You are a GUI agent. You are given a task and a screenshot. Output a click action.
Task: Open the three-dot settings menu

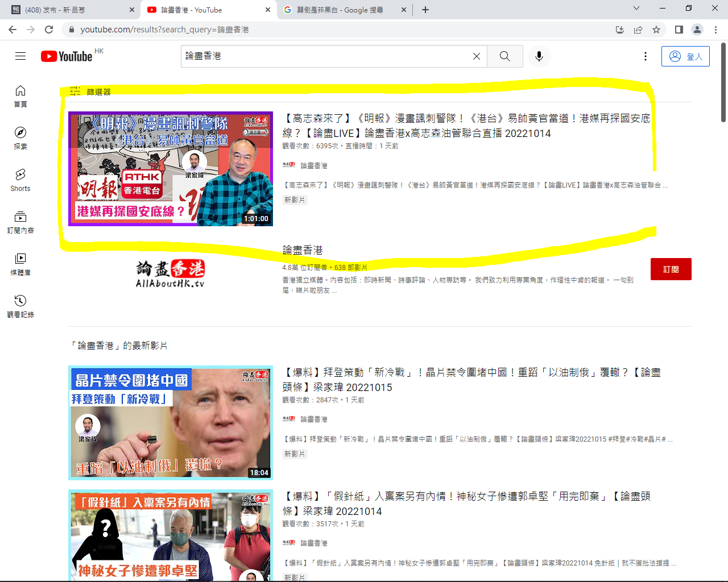(646, 56)
